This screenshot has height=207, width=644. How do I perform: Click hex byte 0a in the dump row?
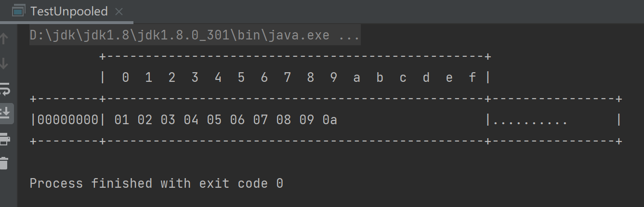click(329, 120)
